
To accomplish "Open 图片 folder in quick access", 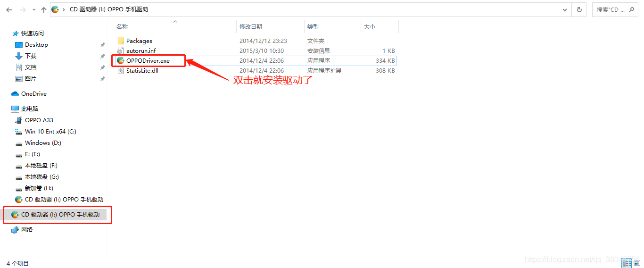I will pos(31,79).
